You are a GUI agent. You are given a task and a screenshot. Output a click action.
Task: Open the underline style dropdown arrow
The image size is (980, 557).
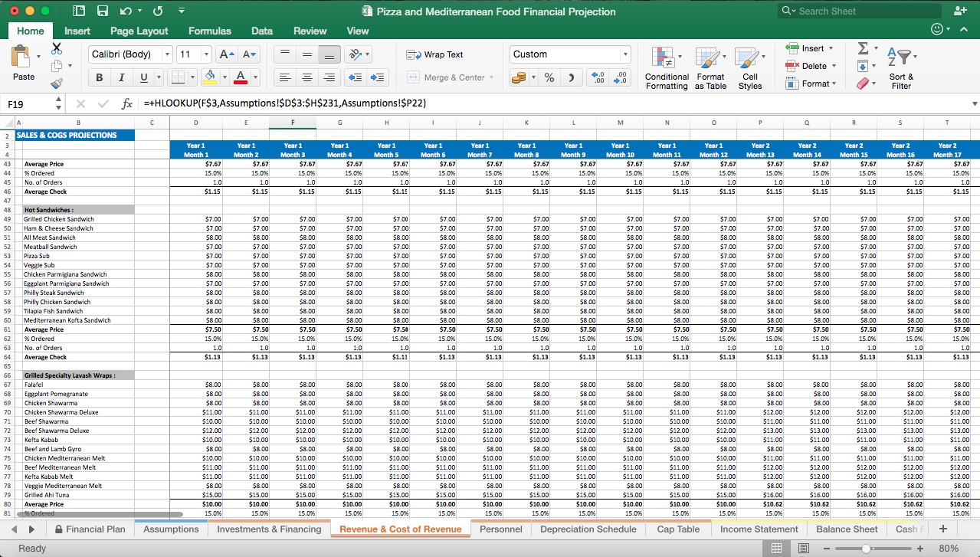158,77
